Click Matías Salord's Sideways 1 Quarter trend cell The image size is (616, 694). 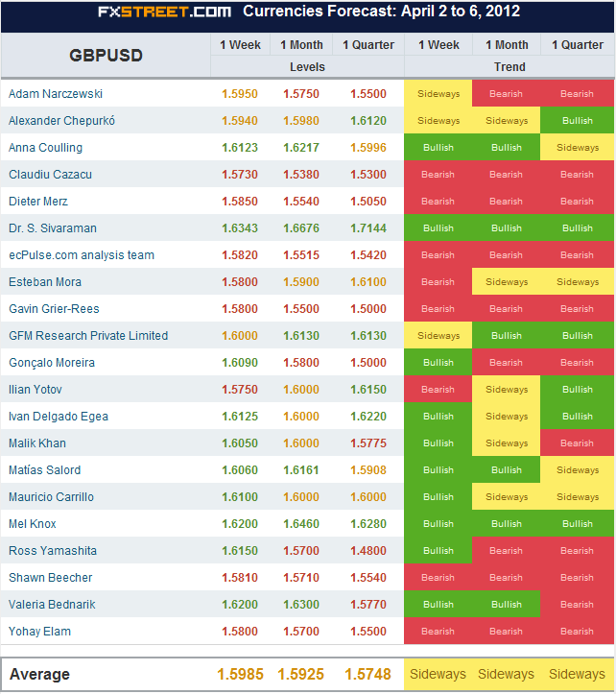(577, 470)
